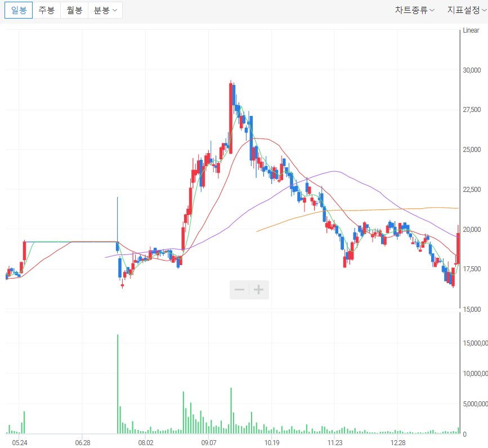Zoom in the chart with the plus button
This screenshot has width=488, height=448.
click(x=258, y=290)
